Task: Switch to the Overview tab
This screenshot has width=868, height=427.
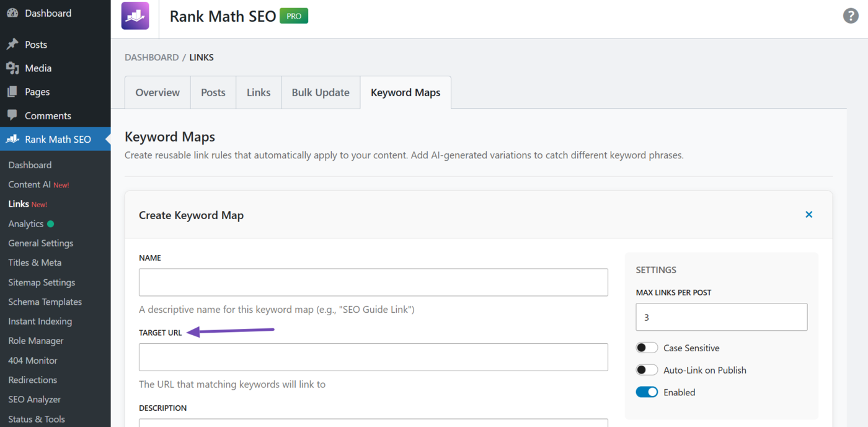Action: [x=157, y=92]
